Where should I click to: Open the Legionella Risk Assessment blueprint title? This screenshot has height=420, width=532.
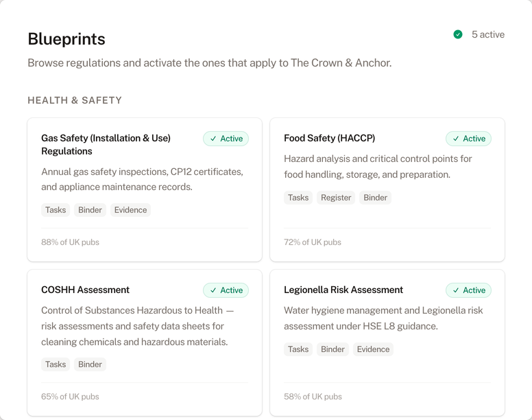click(x=343, y=290)
